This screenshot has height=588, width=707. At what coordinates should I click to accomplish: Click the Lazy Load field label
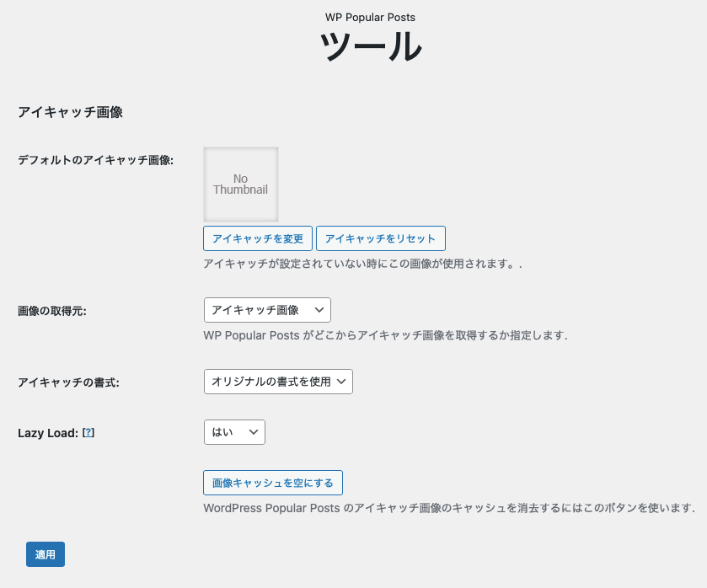click(x=48, y=433)
